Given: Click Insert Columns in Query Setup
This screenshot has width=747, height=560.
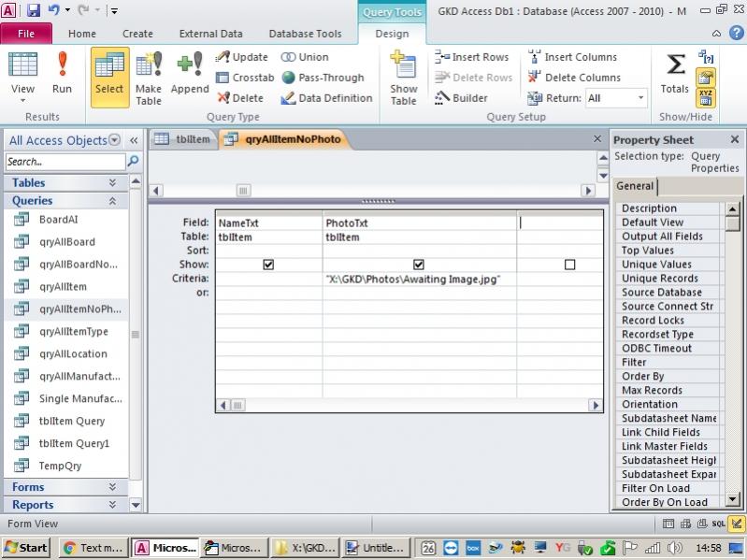Looking at the screenshot, I should point(572,57).
